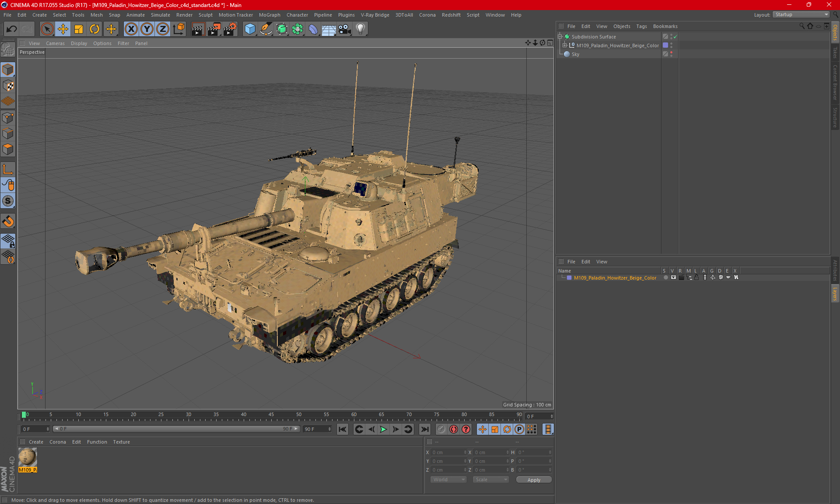
Task: Collapse the Subdivision Surface tree item
Action: tap(560, 37)
